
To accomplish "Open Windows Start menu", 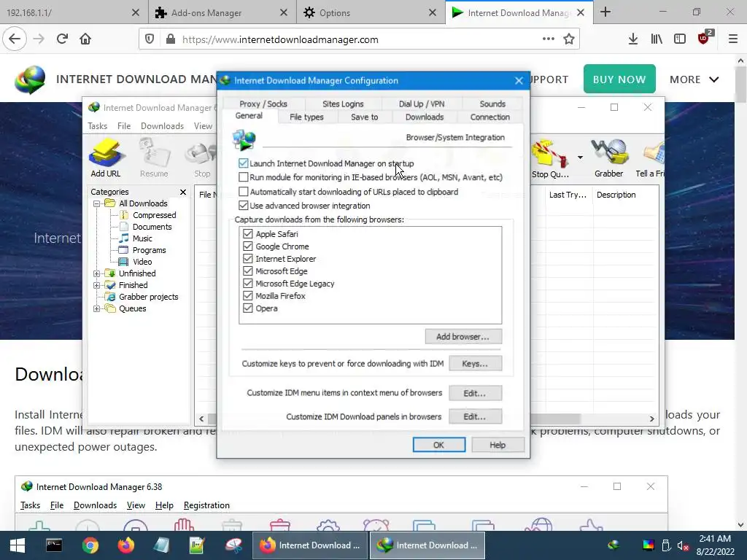I will tap(18, 545).
